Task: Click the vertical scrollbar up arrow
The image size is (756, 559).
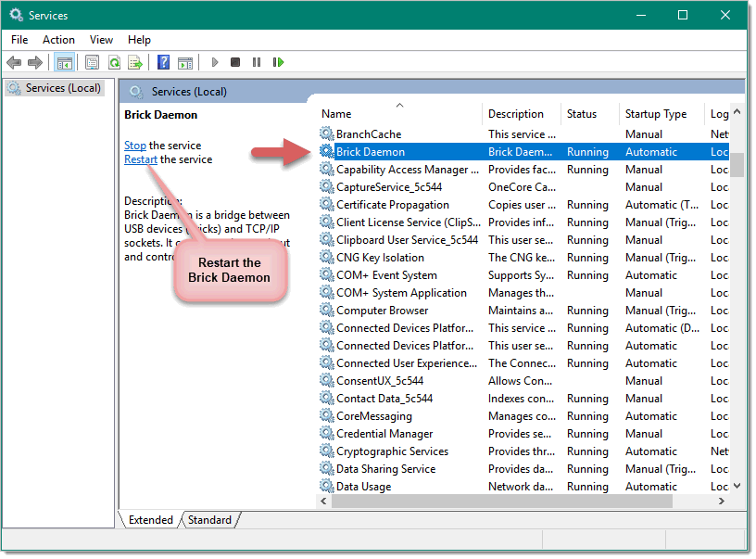Action: (737, 111)
